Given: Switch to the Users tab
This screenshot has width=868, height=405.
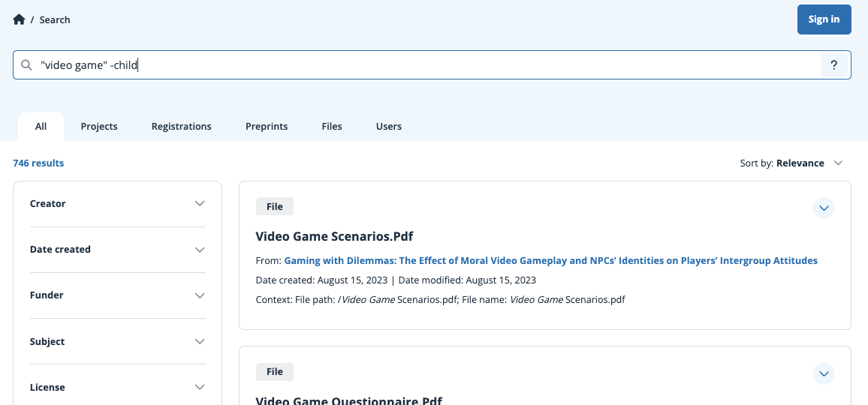Looking at the screenshot, I should click(389, 126).
